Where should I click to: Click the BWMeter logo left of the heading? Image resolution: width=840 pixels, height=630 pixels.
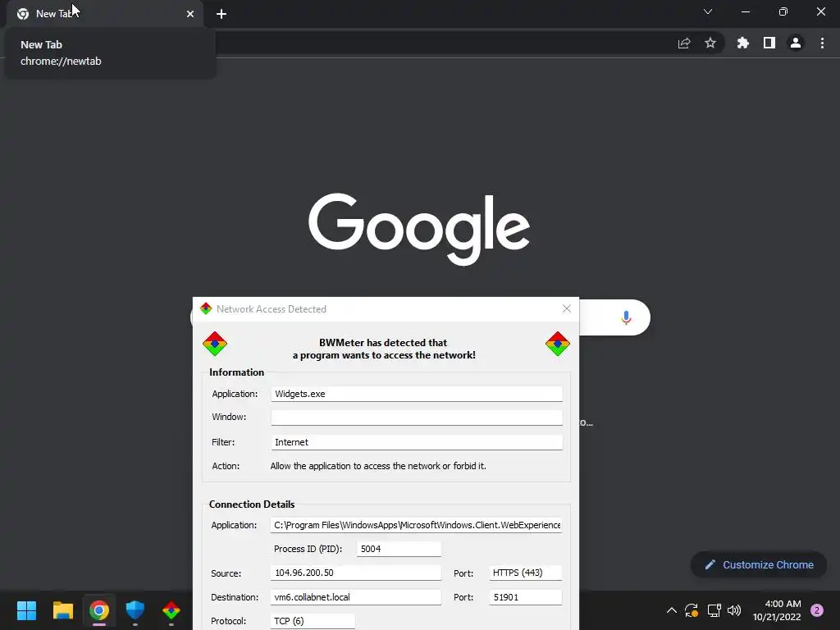coord(215,344)
